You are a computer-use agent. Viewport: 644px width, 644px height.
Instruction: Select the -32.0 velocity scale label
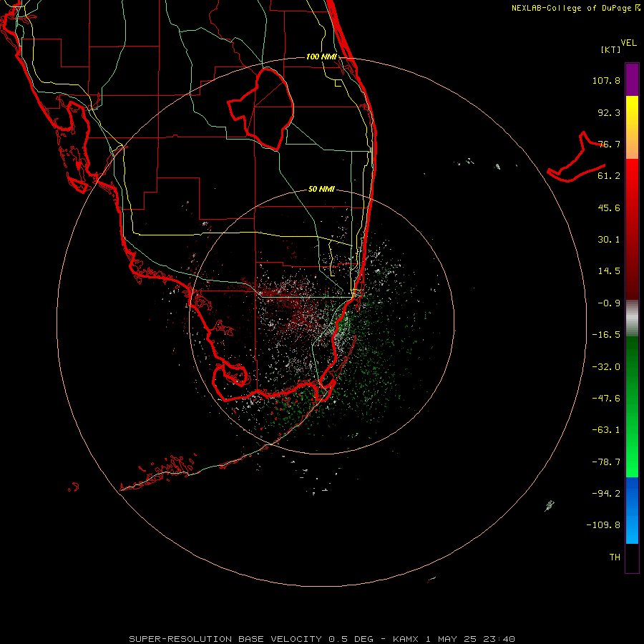coord(606,367)
